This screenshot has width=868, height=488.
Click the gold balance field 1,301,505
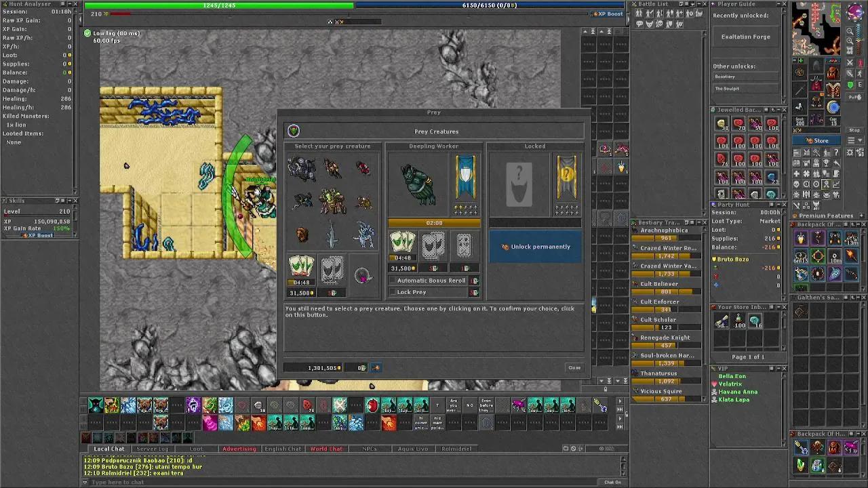(x=314, y=368)
